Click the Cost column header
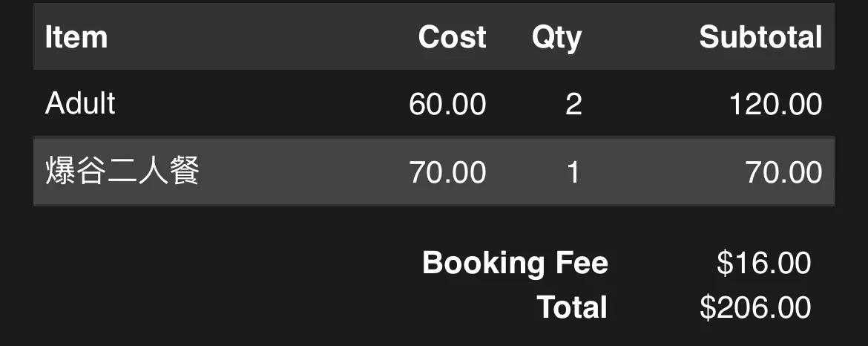Viewport: 868px width, 346px height. point(453,37)
